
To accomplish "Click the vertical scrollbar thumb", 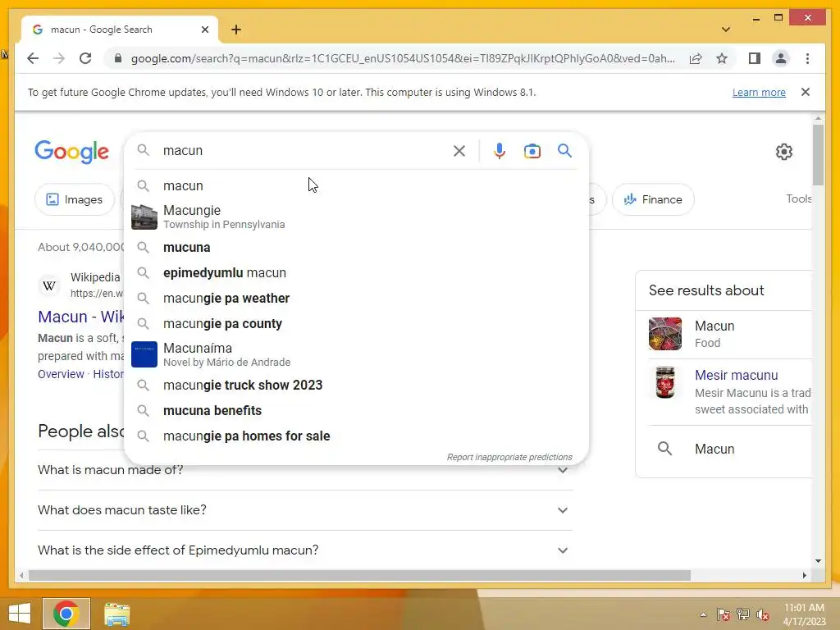I will pos(818,155).
